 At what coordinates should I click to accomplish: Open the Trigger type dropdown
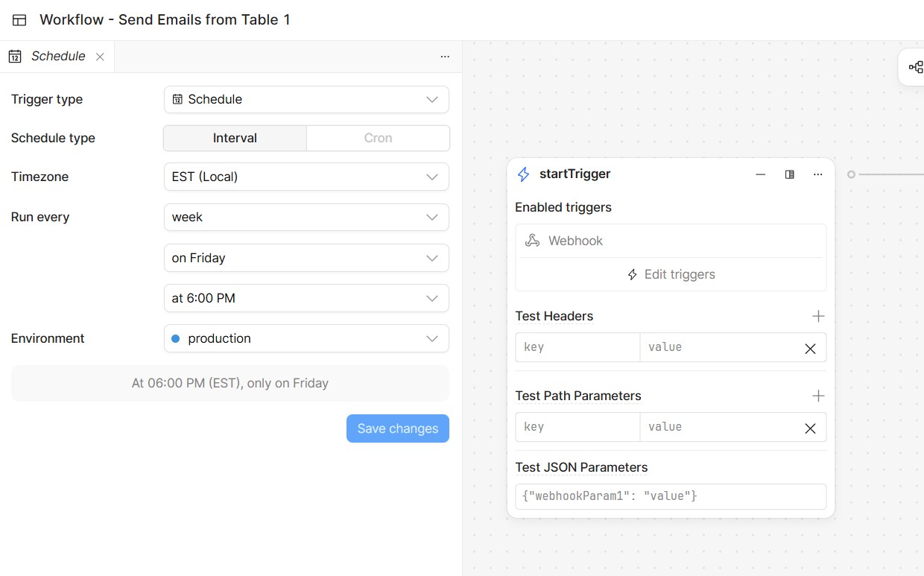(x=306, y=99)
